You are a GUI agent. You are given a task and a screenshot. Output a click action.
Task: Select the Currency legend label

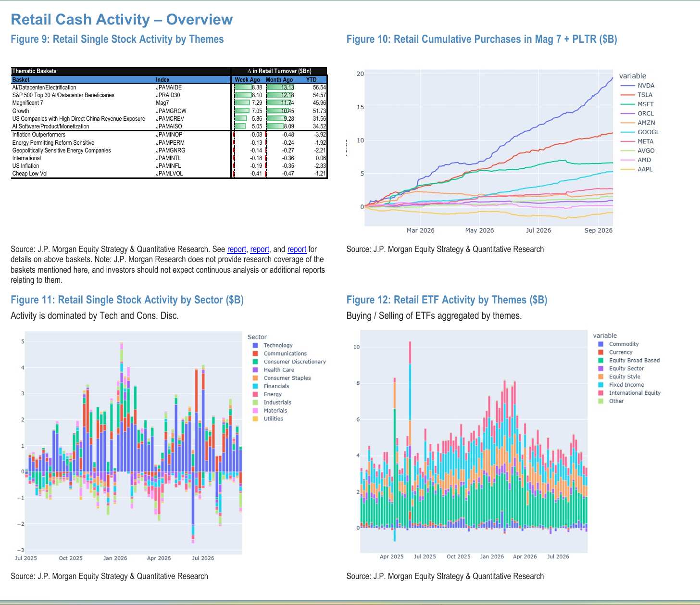point(621,352)
